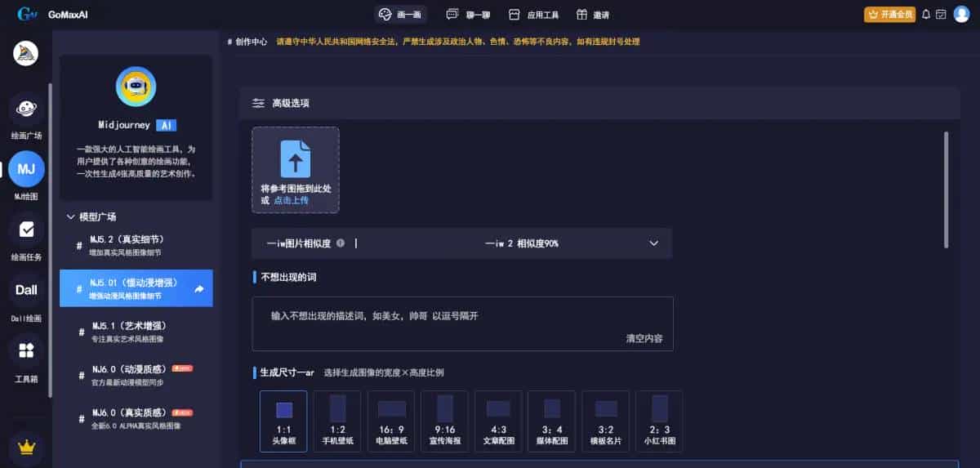Open the calendar check-in icon

pos(941,14)
